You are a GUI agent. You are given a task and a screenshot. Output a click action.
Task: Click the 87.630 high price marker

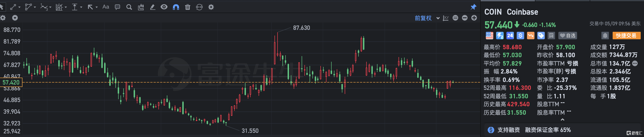[x=301, y=28]
